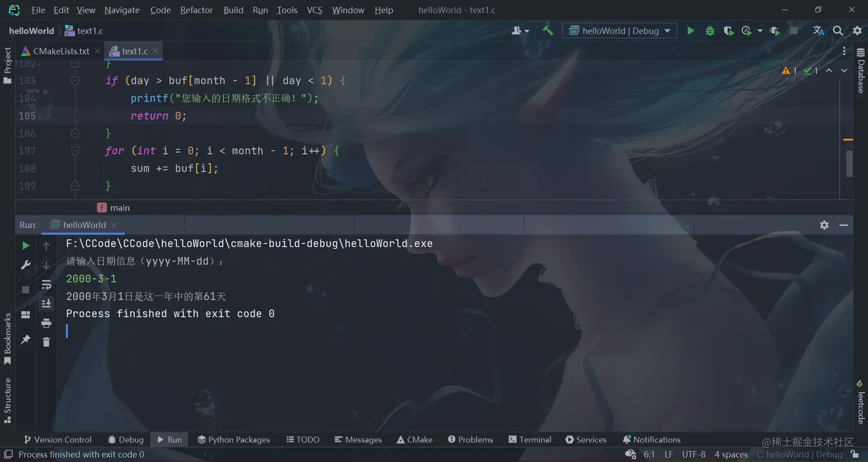
Task: Run helloWorld using the green play button
Action: 691,30
